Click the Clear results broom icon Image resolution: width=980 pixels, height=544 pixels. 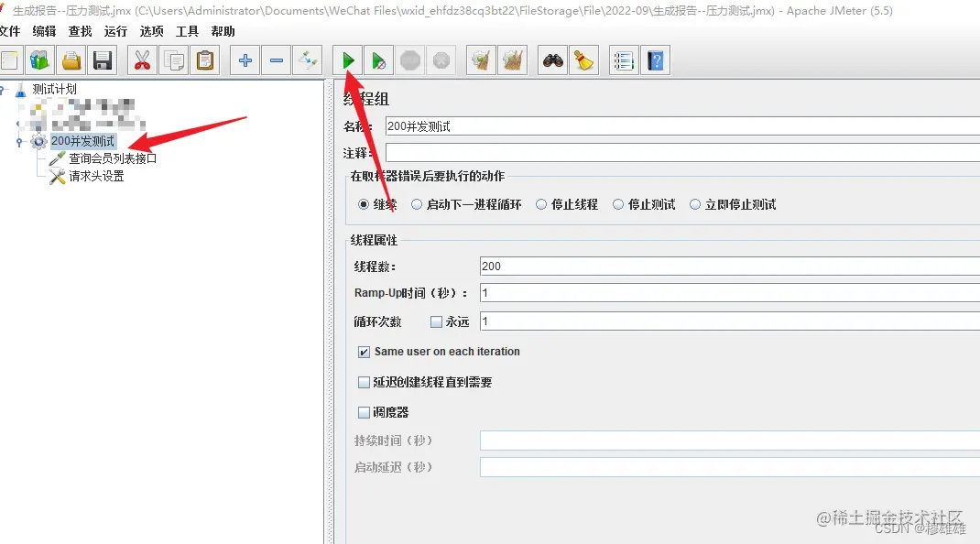click(481, 60)
